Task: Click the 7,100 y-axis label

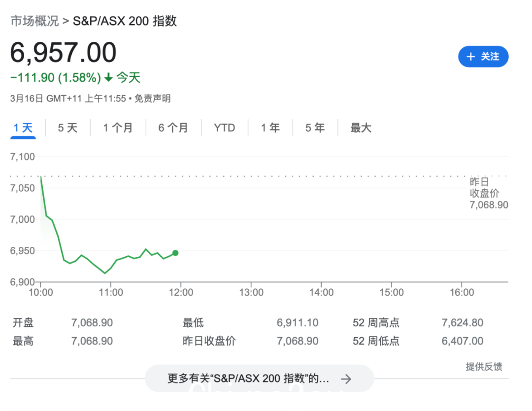Action: (x=22, y=157)
